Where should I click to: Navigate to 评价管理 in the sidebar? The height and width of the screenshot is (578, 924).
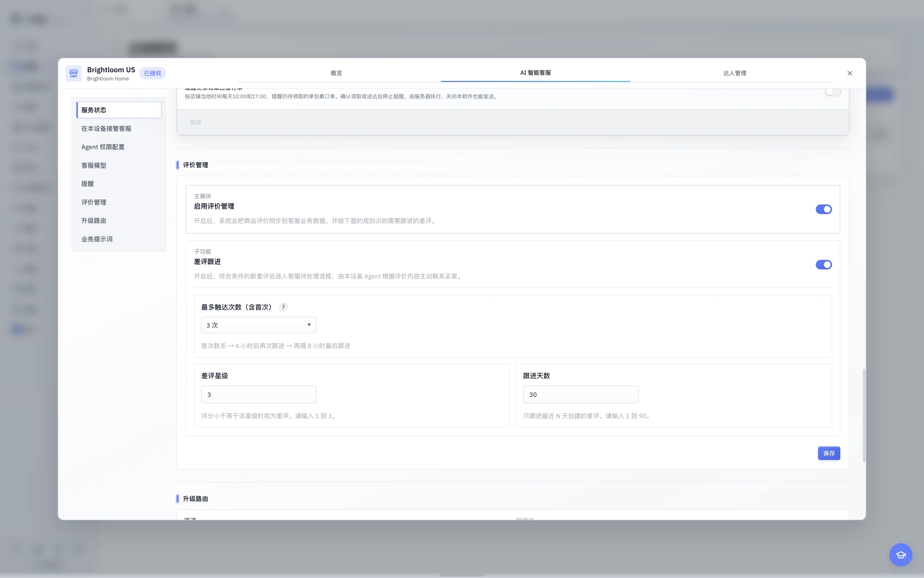[119, 202]
